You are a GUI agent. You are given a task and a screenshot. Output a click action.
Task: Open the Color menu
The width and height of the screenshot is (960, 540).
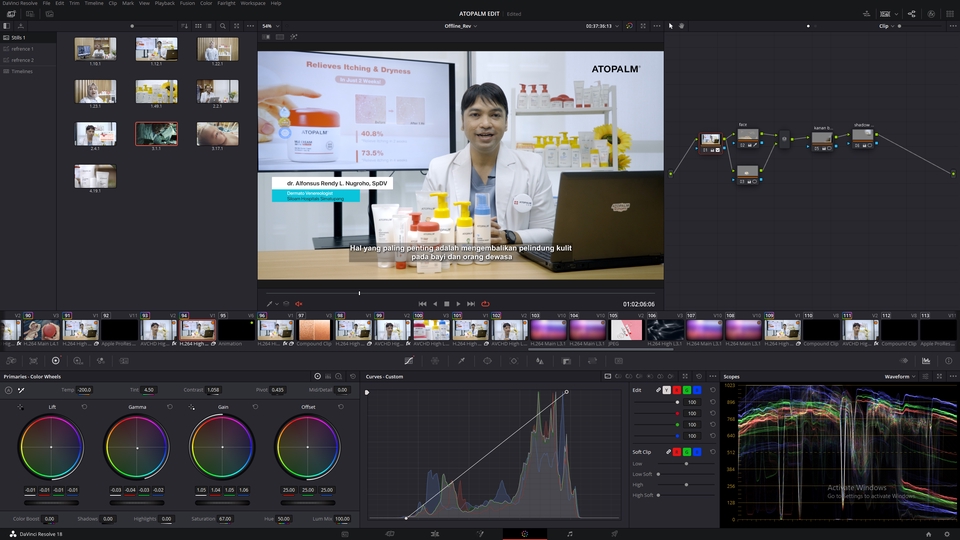click(206, 3)
